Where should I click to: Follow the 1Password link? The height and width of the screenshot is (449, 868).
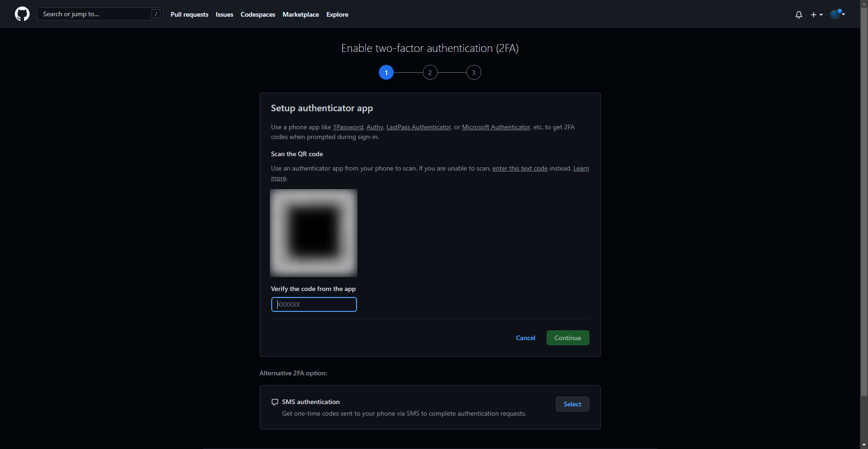tap(348, 127)
